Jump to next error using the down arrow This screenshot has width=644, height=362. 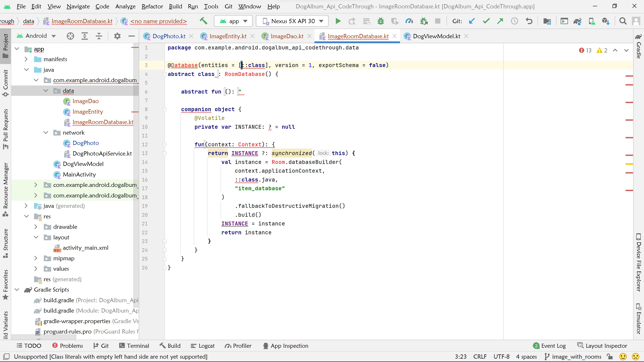click(626, 50)
